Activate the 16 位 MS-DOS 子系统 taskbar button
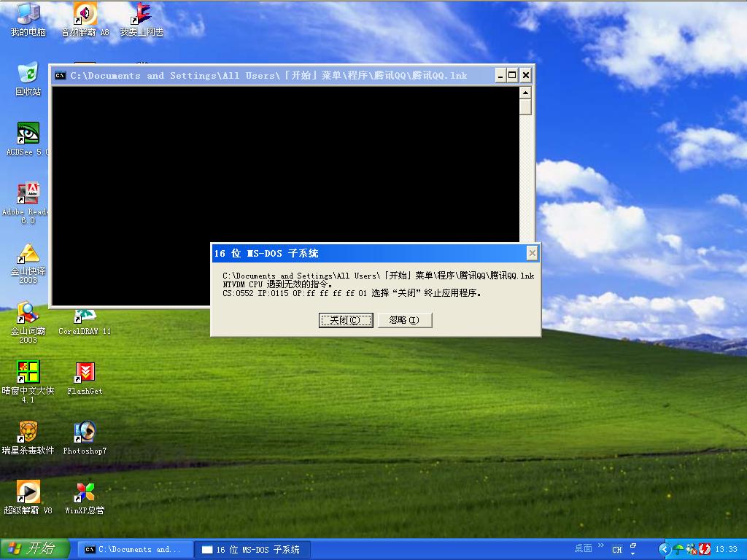Image resolution: width=747 pixels, height=560 pixels. pos(253,550)
